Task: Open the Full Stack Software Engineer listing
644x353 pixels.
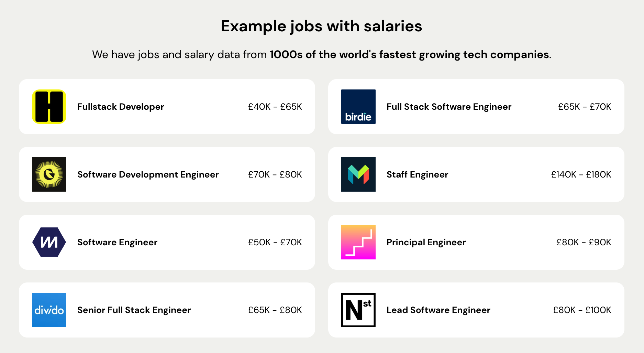Action: [449, 107]
